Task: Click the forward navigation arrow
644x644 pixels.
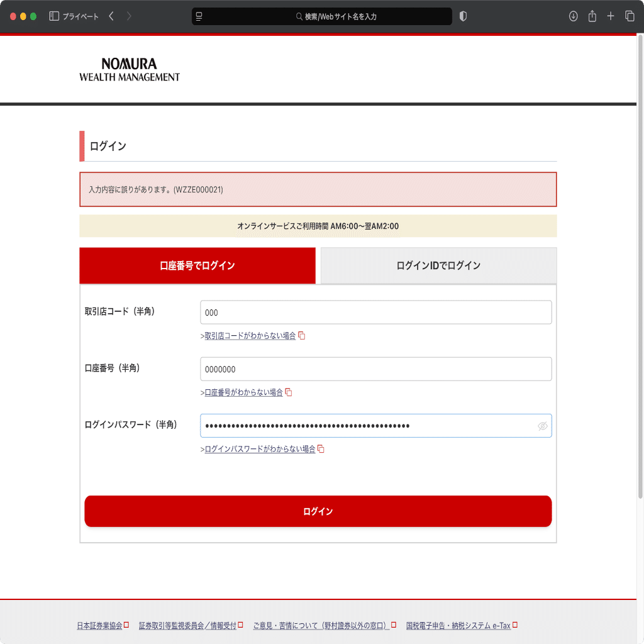Action: coord(128,16)
